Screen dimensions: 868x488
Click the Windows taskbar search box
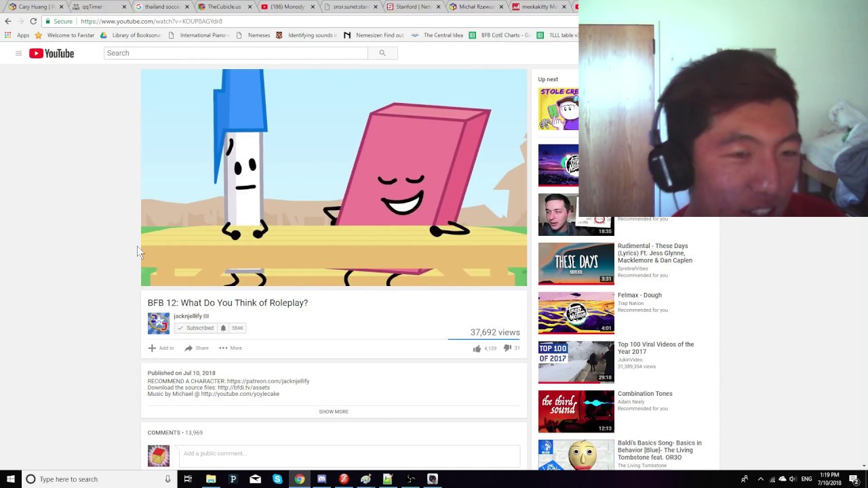pos(98,479)
